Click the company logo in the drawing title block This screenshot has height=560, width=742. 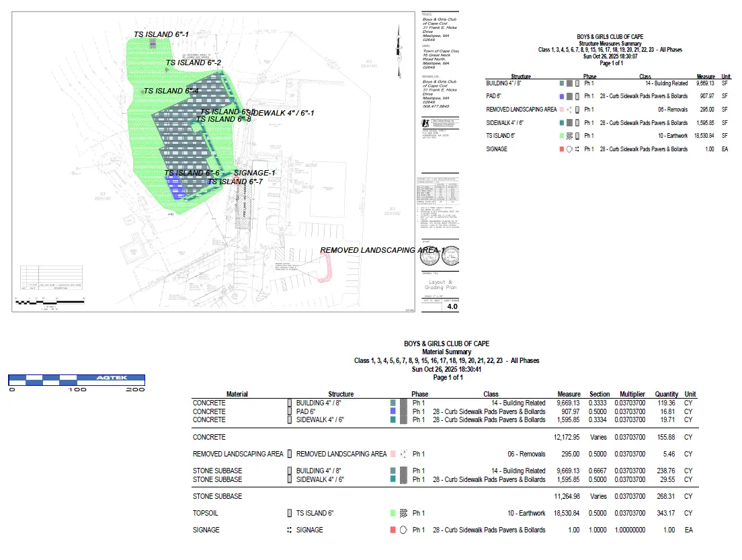click(x=425, y=122)
